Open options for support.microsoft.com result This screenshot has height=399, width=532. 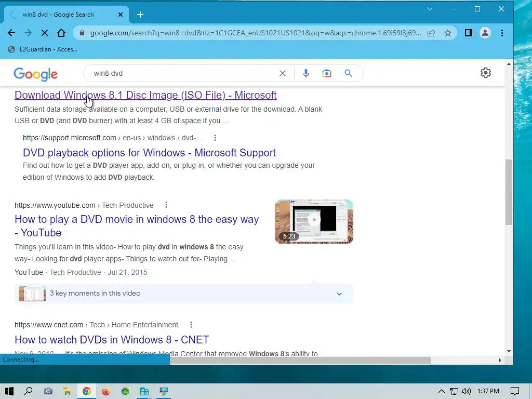215,138
